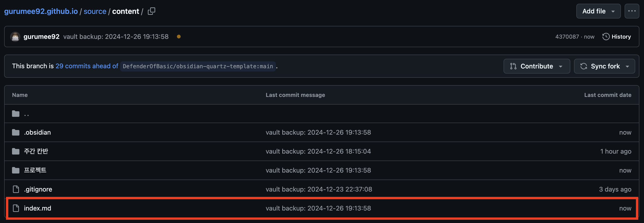Image resolution: width=644 pixels, height=223 pixels.
Task: Click the parent directory folder icon
Action: (16, 114)
